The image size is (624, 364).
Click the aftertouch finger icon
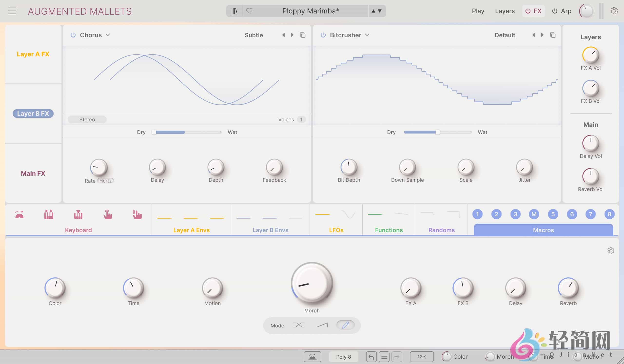tap(108, 215)
